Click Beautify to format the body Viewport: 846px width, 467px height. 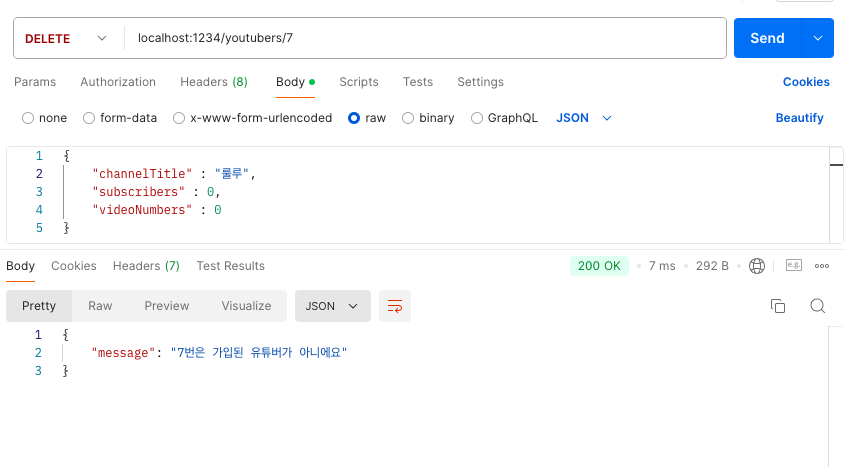click(800, 118)
